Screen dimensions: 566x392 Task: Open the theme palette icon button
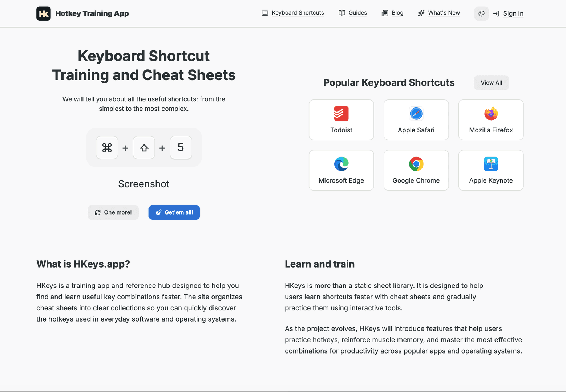pos(481,13)
